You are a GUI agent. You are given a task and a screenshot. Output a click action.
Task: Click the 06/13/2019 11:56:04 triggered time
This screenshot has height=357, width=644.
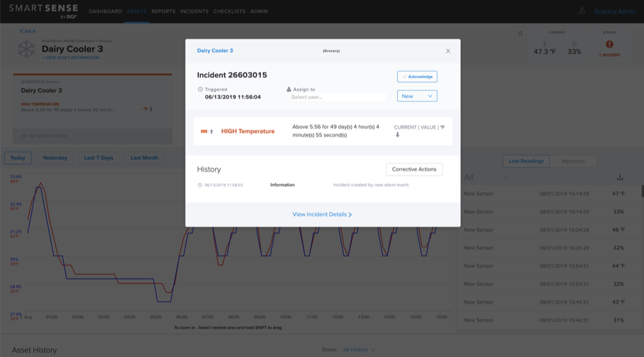click(x=233, y=97)
